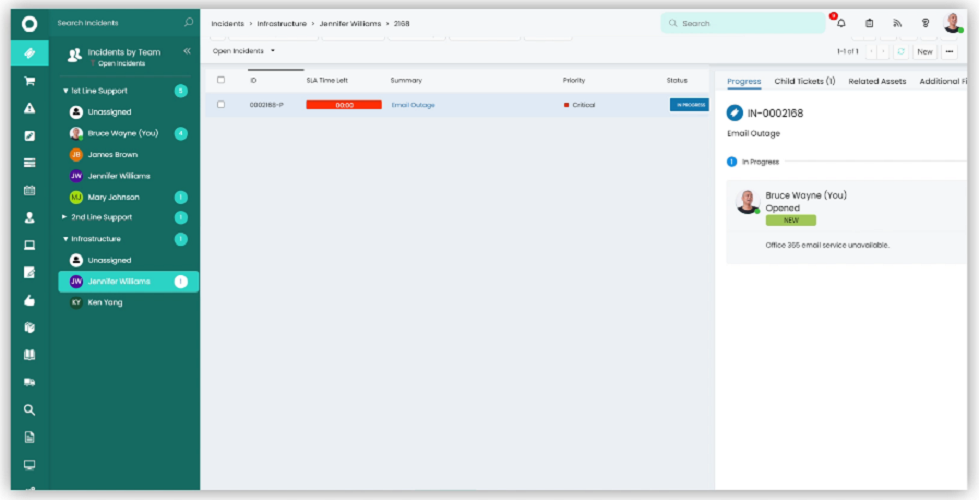
Task: Switch to the Child Tickets (1) tab
Action: (x=805, y=81)
